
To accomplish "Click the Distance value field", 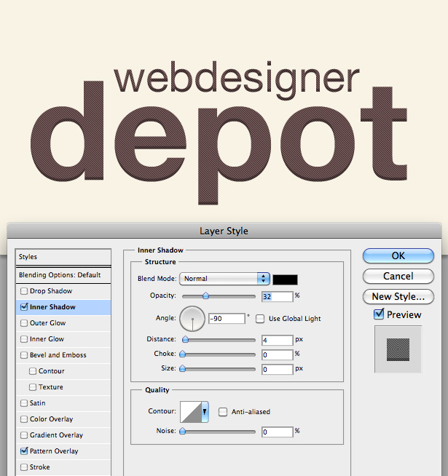I will pyautogui.click(x=278, y=341).
